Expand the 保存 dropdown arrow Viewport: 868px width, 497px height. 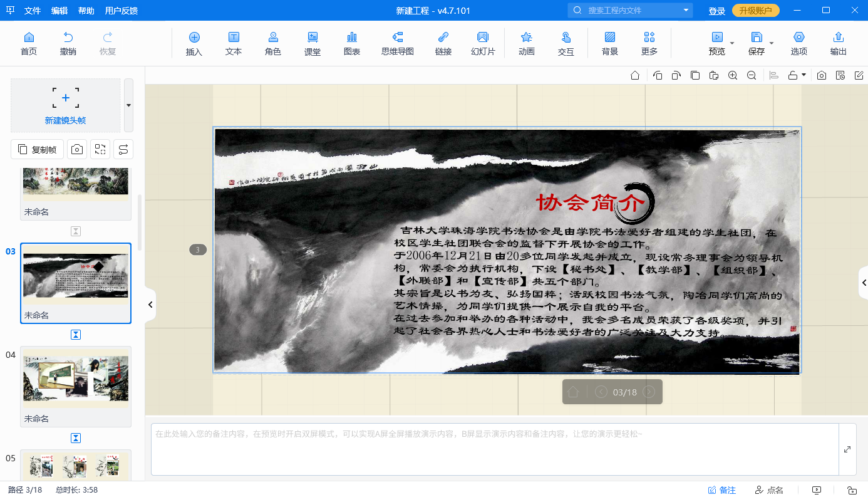coord(772,43)
